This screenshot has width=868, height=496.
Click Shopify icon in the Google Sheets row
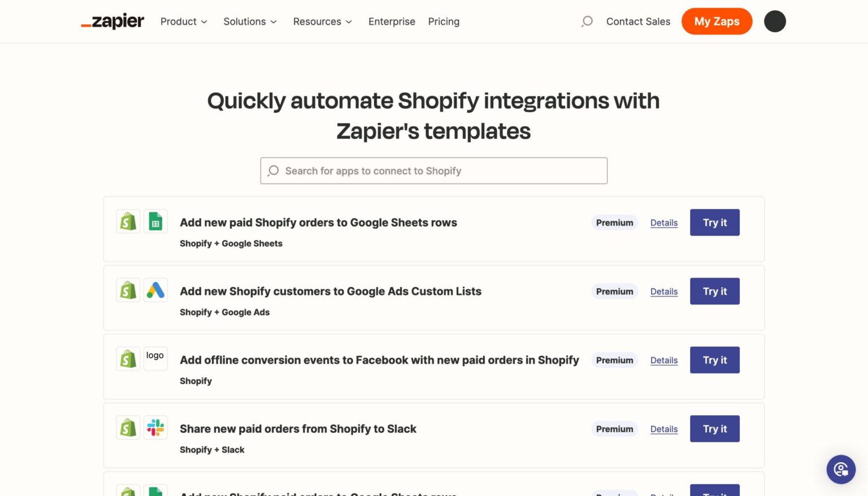(x=128, y=222)
